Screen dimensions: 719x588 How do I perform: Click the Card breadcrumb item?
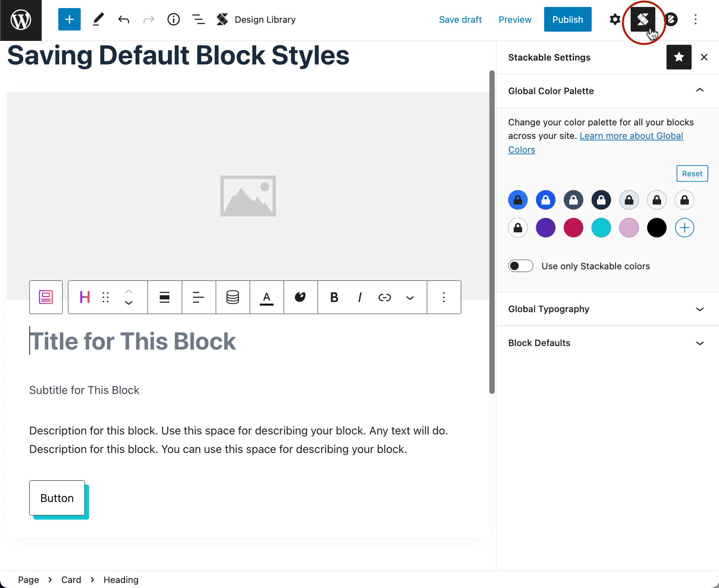[x=71, y=580]
